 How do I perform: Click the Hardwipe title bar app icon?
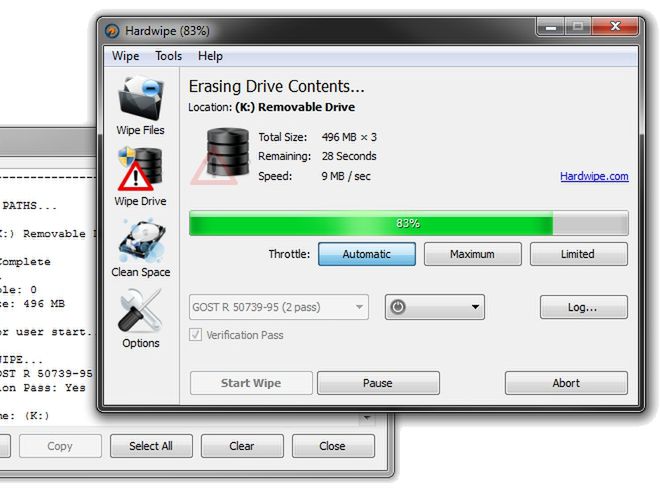(112, 31)
